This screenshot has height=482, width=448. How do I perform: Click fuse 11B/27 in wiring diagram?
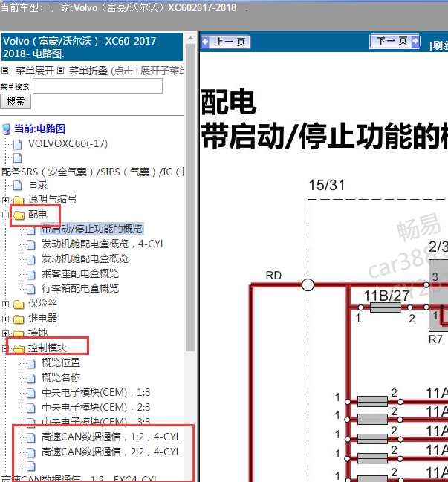(x=386, y=307)
